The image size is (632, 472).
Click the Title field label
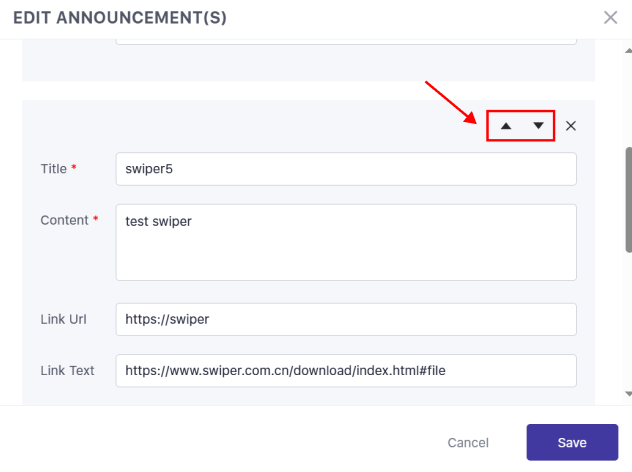[x=53, y=169]
